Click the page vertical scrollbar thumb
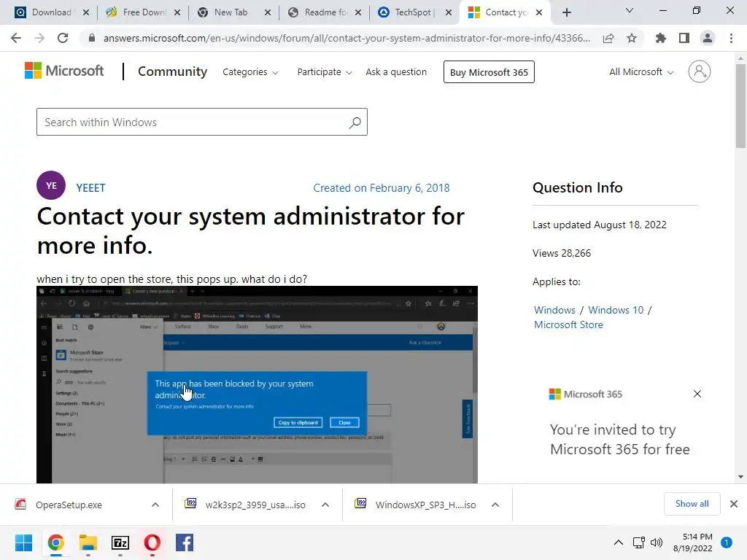Image resolution: width=747 pixels, height=560 pixels. click(740, 106)
